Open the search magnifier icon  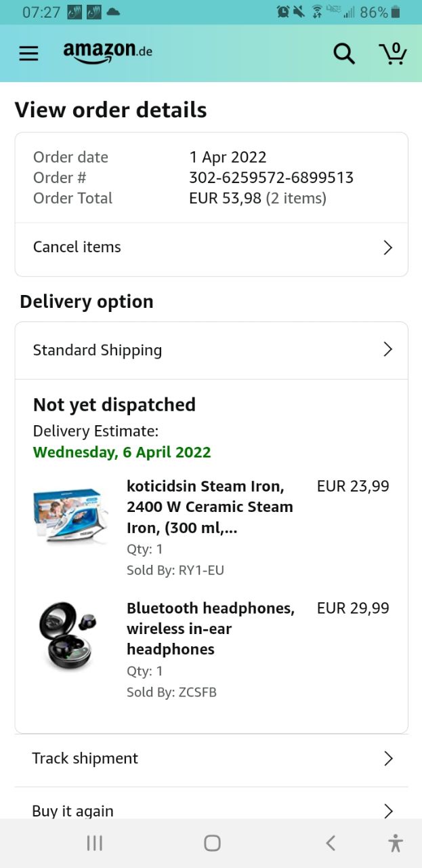(344, 54)
